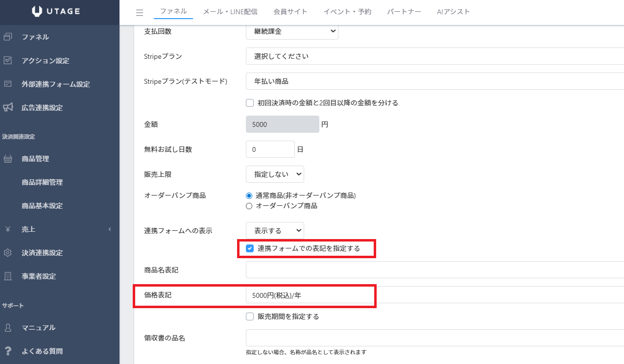Screen dimensions: 624x364
Task: Click the よくある質問 question mark icon
Action: (8, 351)
